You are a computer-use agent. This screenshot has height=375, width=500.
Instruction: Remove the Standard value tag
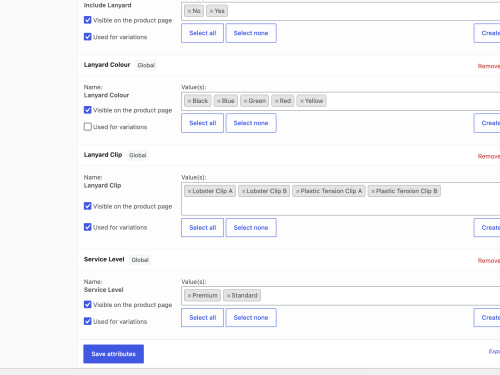(228, 296)
